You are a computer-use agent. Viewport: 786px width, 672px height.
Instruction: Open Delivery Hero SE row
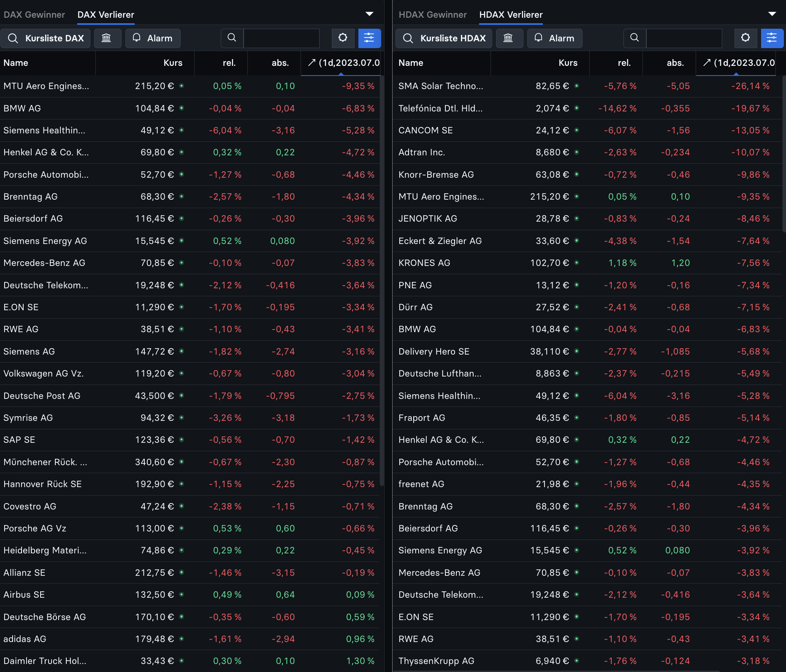587,352
